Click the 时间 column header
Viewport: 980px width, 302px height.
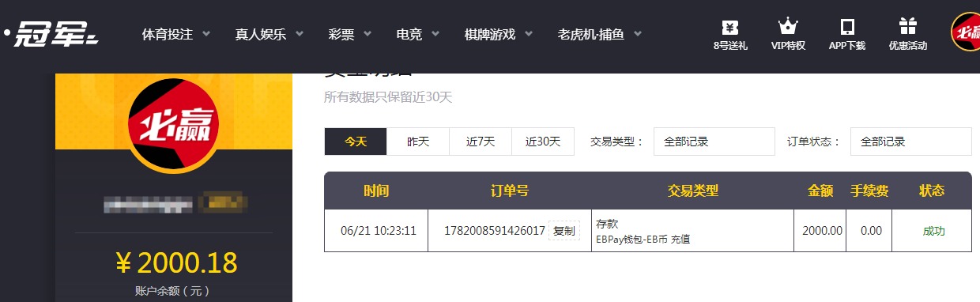tap(376, 191)
